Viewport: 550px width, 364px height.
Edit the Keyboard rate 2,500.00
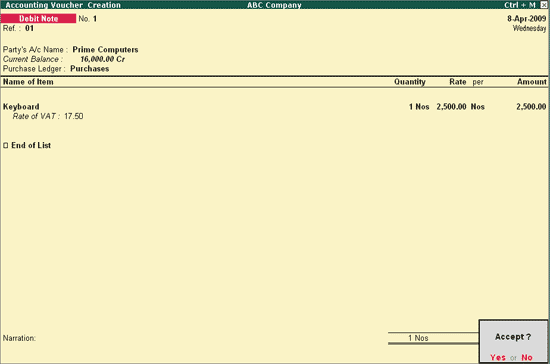tap(451, 107)
